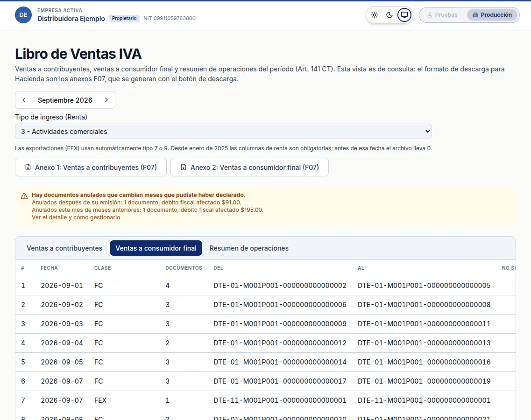Screen dimensions: 531x420
Task: Click DTE-01-M001P001-000000000000008 cell
Action: pos(424,305)
